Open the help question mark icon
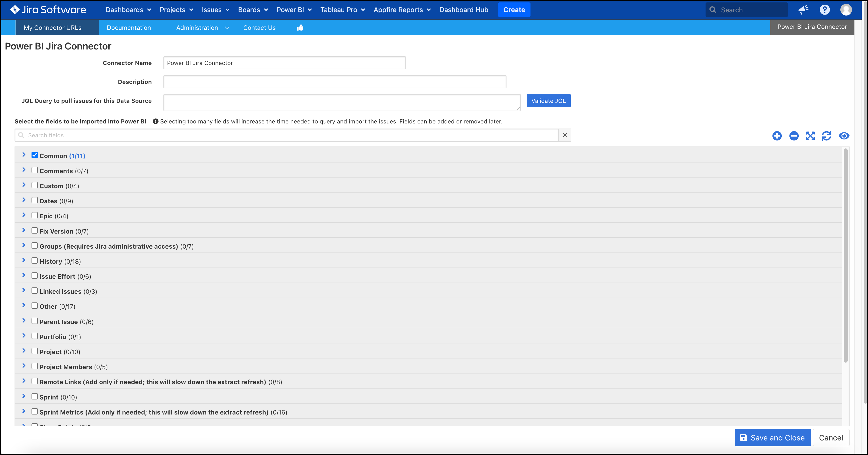Image resolution: width=868 pixels, height=455 pixels. coord(825,10)
